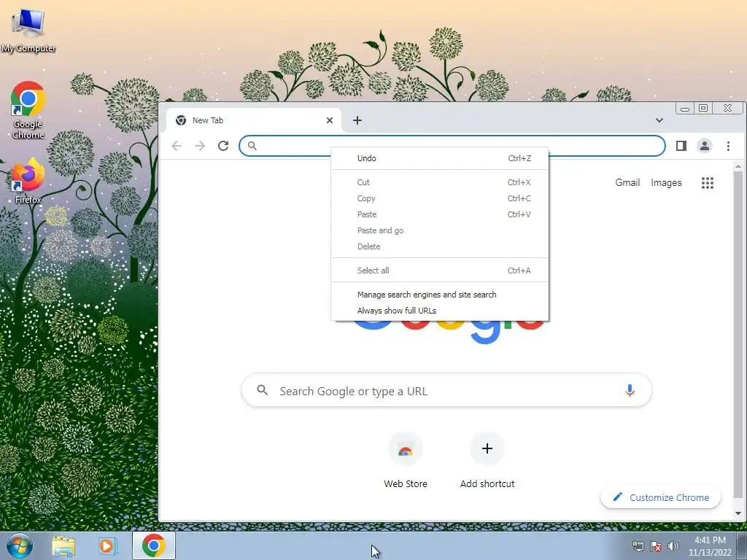The height and width of the screenshot is (560, 747).
Task: Start voice search with microphone icon
Action: pyautogui.click(x=630, y=391)
